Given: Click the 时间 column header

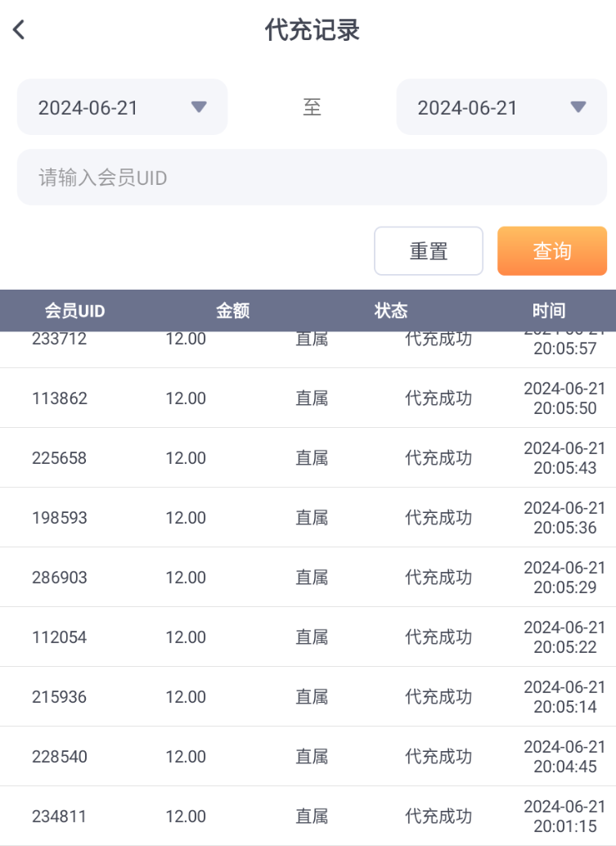Looking at the screenshot, I should click(548, 311).
